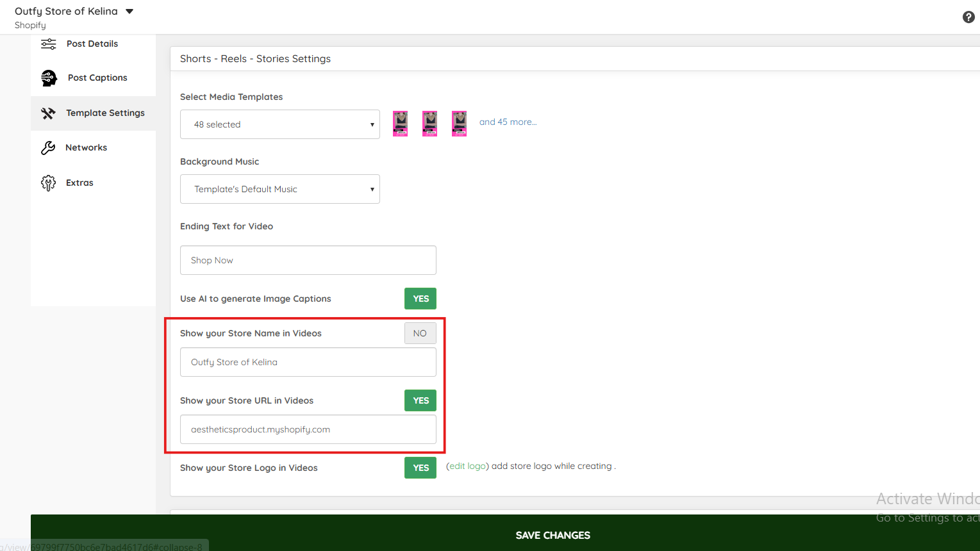Click the first media template thumbnail
Screen dimensions: 980x551
pos(401,124)
